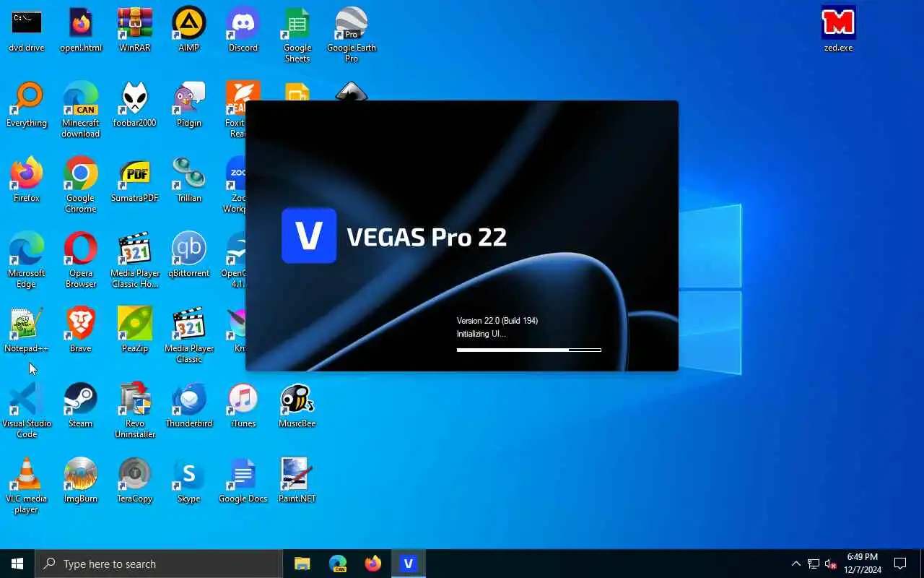The width and height of the screenshot is (924, 578).
Task: Launch the Trillian shortcut
Action: [x=189, y=180]
